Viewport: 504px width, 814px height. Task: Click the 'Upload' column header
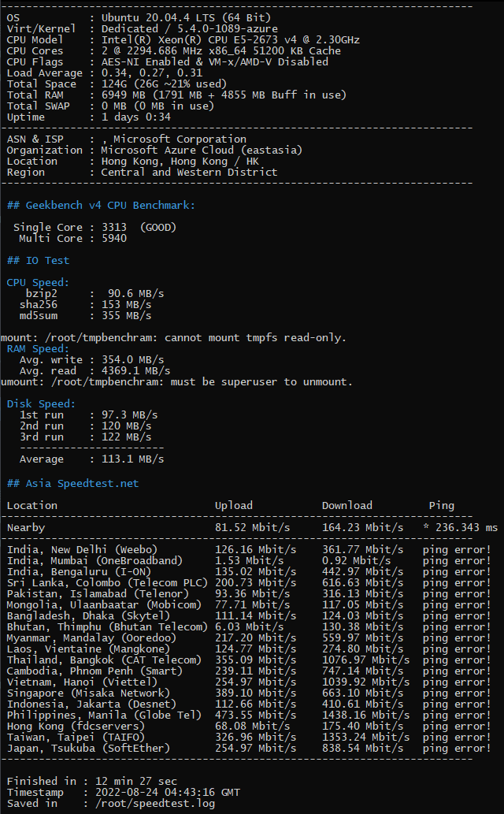234,506
